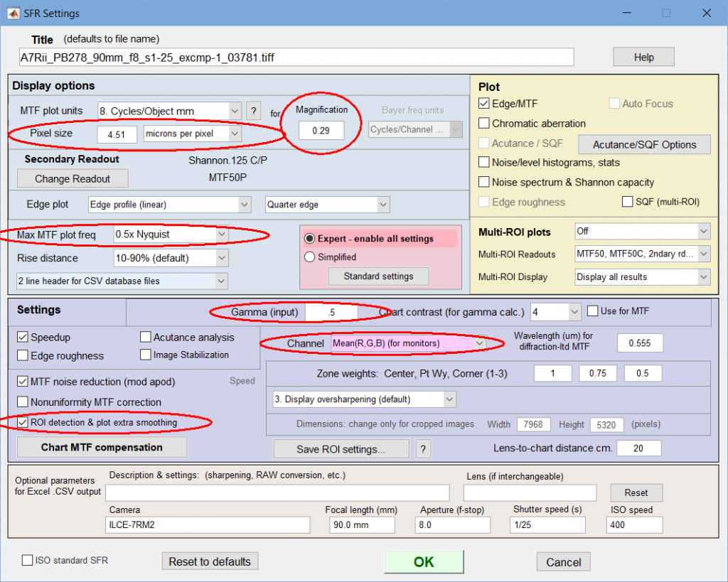Open Acutance/SQF Options

[x=644, y=144]
